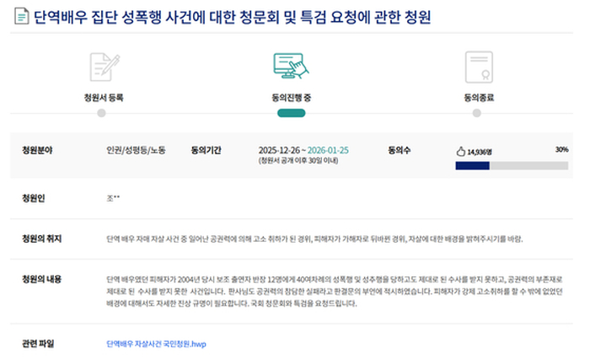Click the 30% progress percentage label
The height and width of the screenshot is (364, 590).
tap(561, 150)
